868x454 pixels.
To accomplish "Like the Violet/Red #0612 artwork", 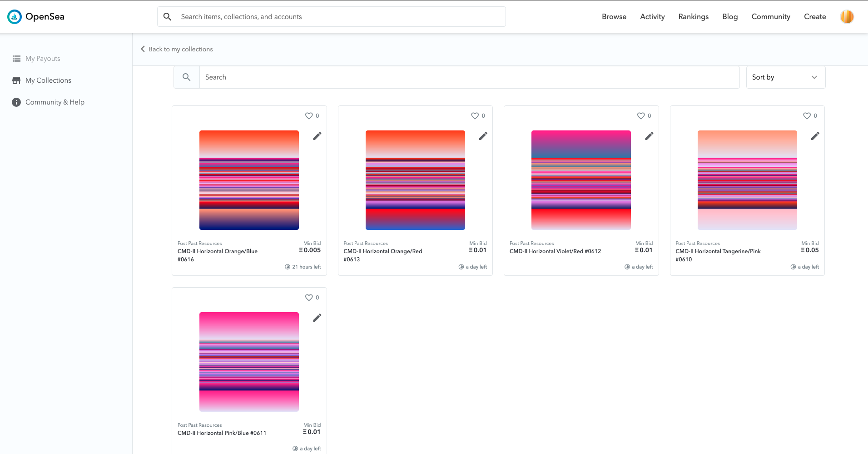I will (x=641, y=116).
